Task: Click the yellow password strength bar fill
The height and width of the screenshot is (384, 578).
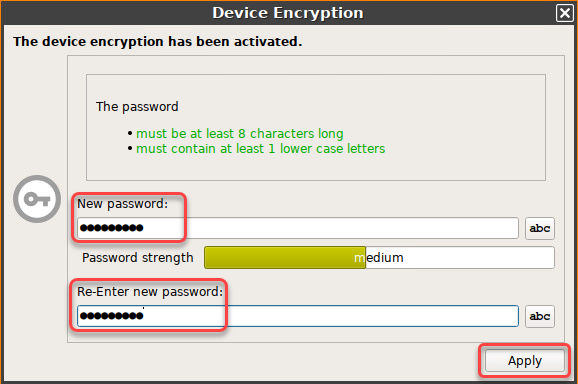Action: (285, 258)
